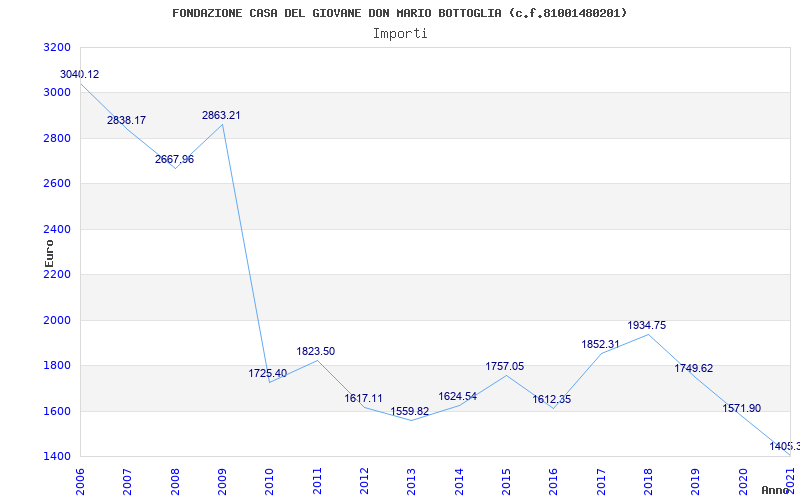Click the 2012 year label on x-axis
Image resolution: width=800 pixels, height=500 pixels.
tap(364, 482)
